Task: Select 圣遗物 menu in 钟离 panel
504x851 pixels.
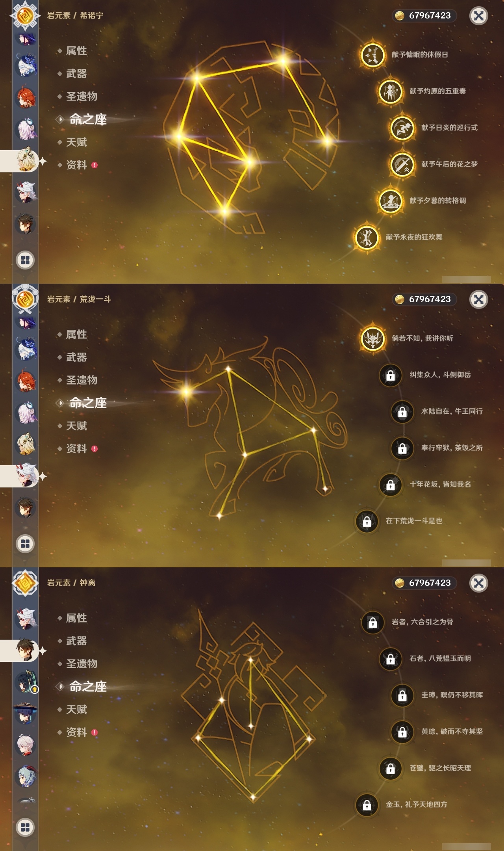Action: [81, 664]
